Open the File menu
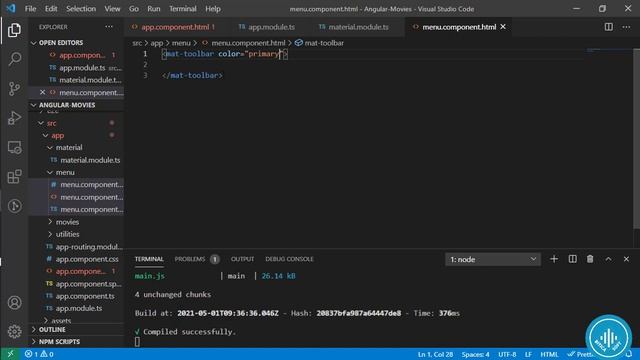The height and width of the screenshot is (360, 640). (x=31, y=9)
